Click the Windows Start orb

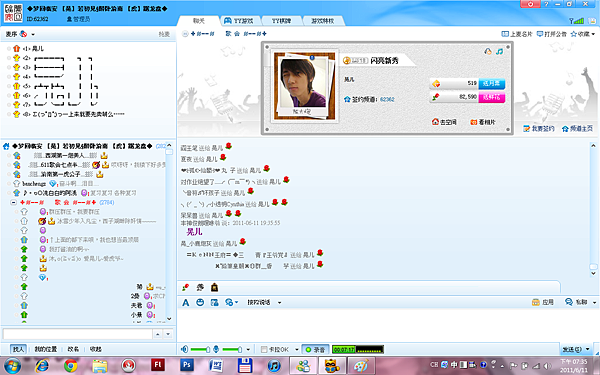pos(13,365)
